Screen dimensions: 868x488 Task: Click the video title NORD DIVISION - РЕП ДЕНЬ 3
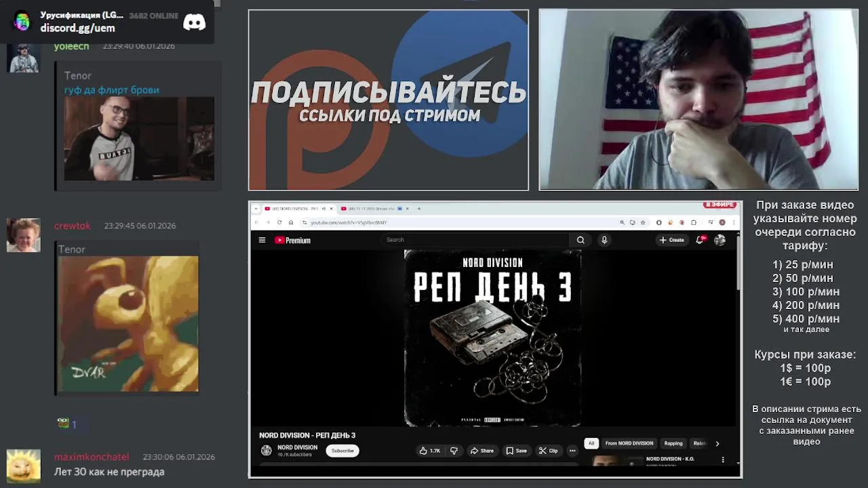(307, 435)
